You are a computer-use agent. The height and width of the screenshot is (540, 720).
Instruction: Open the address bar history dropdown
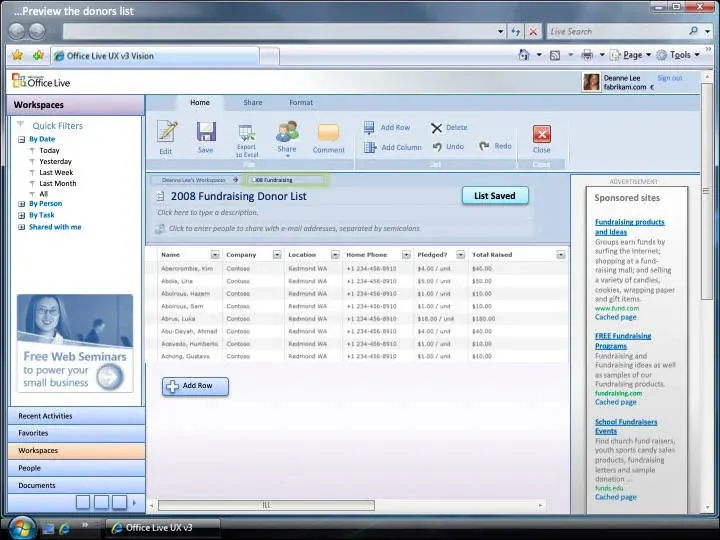point(501,32)
